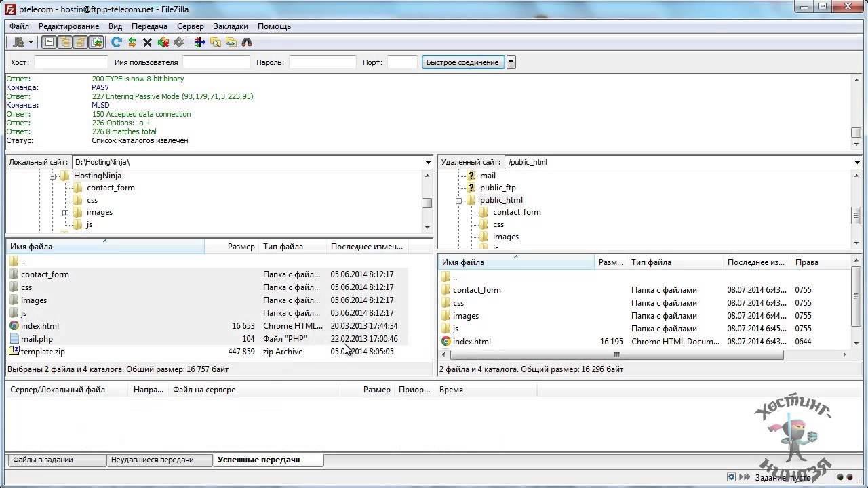Cancel current operation with black X icon
868x488 pixels.
point(147,42)
